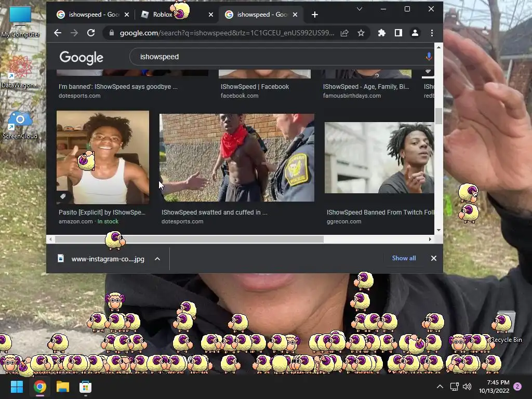Click famousbirthdays.com source text
Image resolution: width=532 pixels, height=399 pixels.
tap(352, 96)
